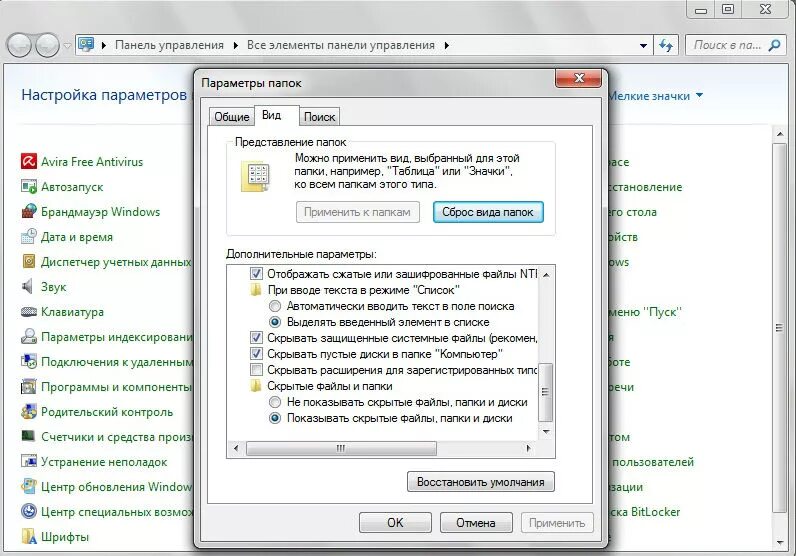Open Центр специальных возможностей icon

pyautogui.click(x=28, y=511)
